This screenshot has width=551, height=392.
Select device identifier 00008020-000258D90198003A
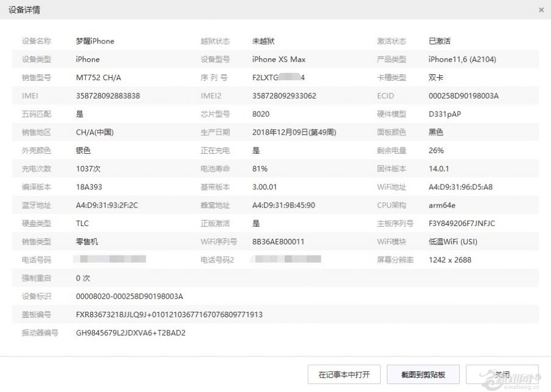tap(129, 296)
